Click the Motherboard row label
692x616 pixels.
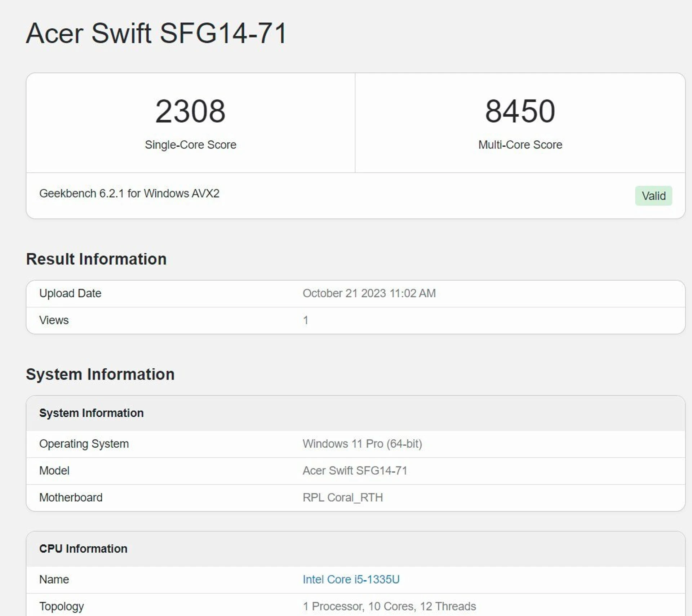[71, 497]
